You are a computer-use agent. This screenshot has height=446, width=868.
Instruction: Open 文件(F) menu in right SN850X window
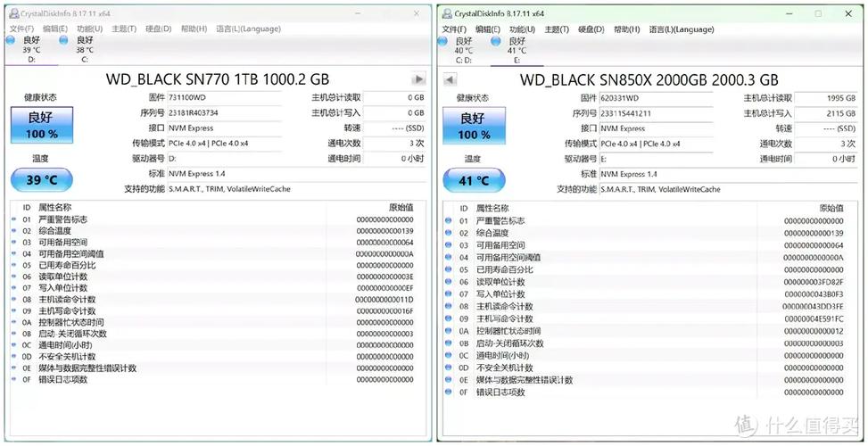[454, 29]
